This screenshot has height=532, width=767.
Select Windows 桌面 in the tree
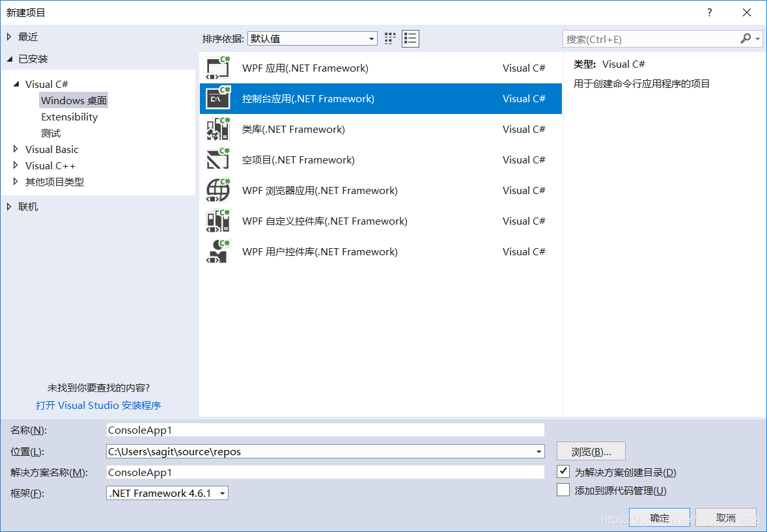click(x=74, y=100)
